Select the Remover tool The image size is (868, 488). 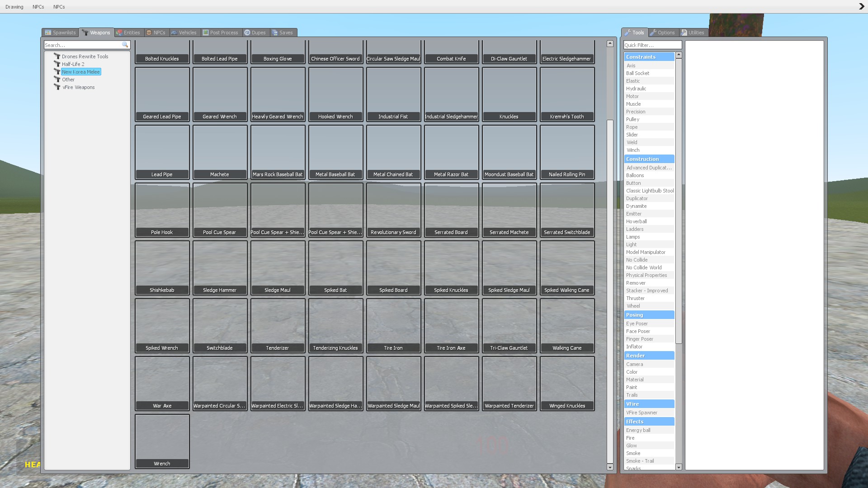tap(636, 283)
